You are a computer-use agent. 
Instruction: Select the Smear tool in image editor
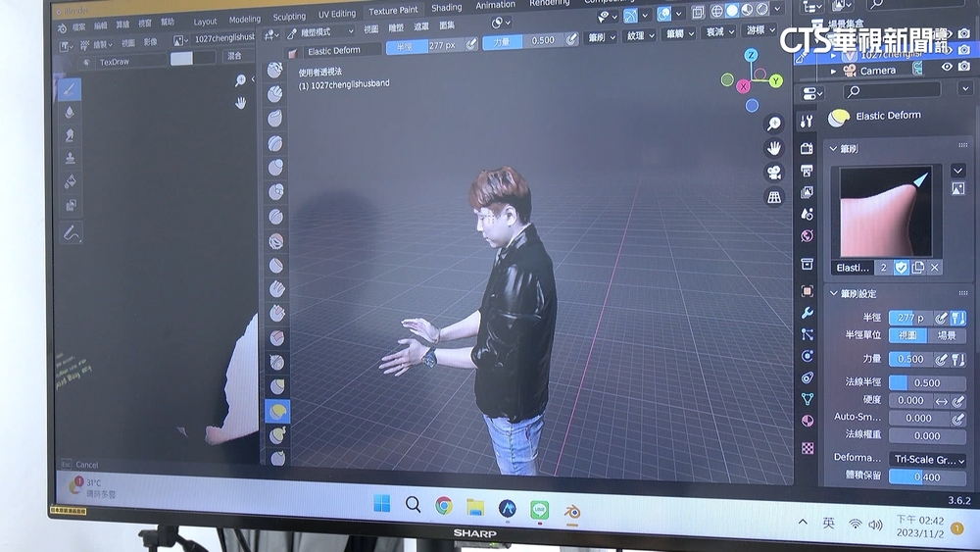[x=70, y=135]
